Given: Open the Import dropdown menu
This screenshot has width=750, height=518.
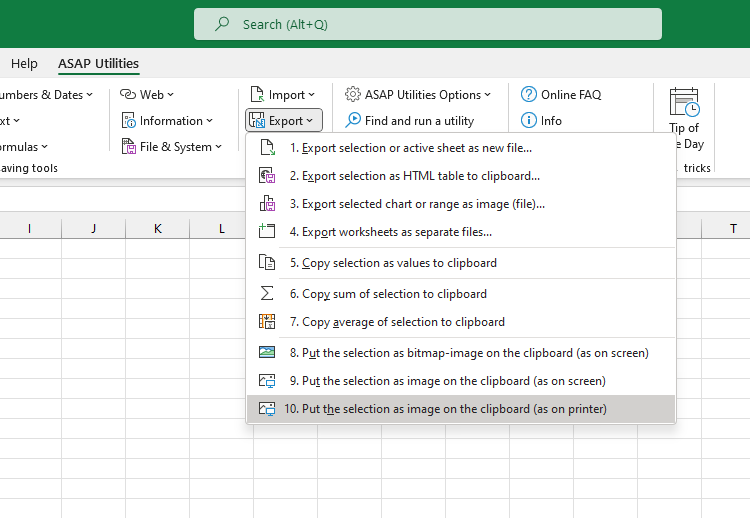Looking at the screenshot, I should coord(282,95).
